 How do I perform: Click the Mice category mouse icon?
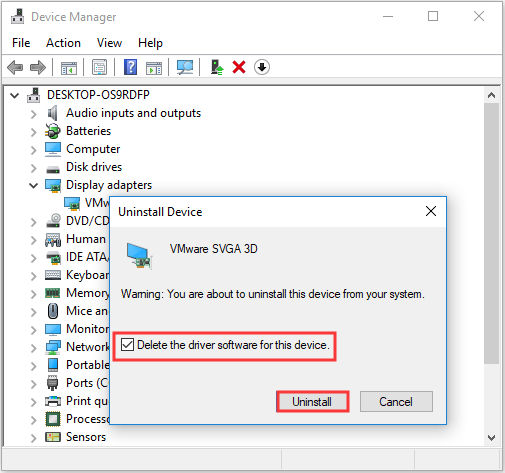tap(53, 311)
